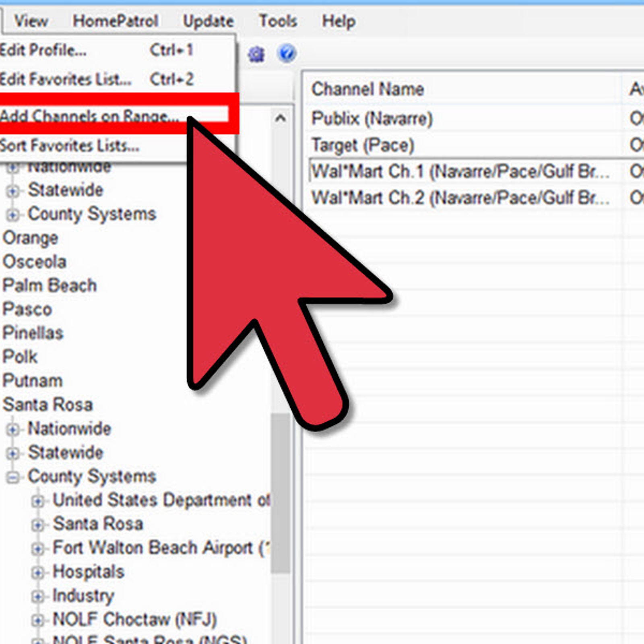Expand United States Department node
This screenshot has height=644, width=644.
click(x=37, y=501)
